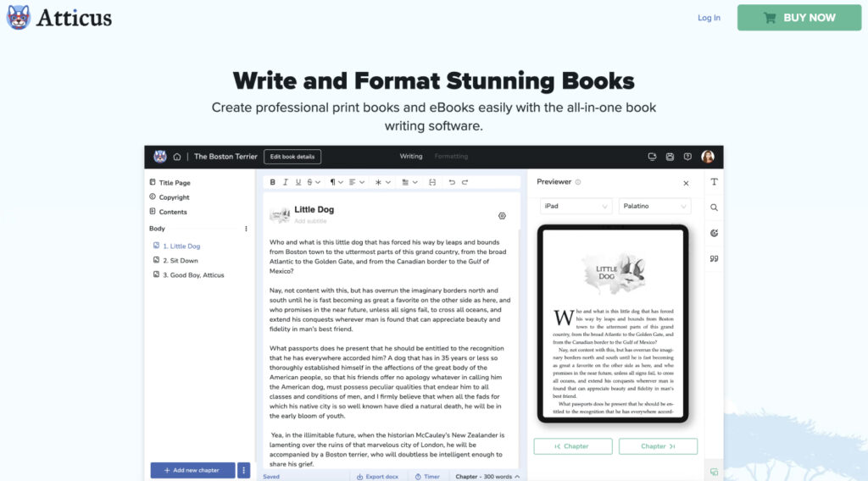Open Copyright page in sidebar

(x=170, y=197)
